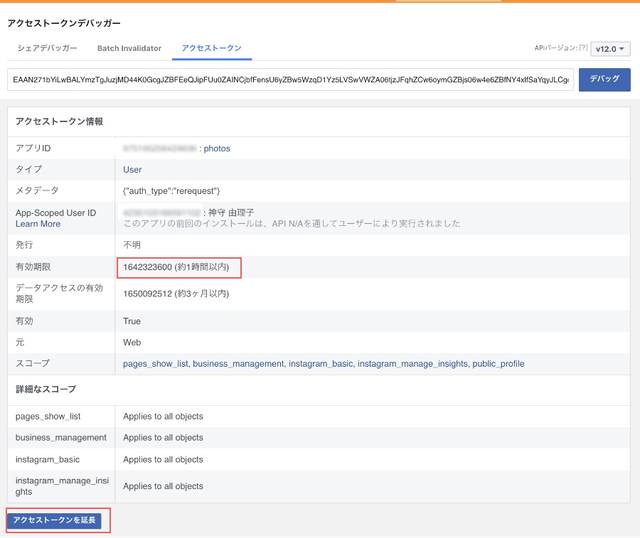Switch to the Batch Invalidator tab
This screenshot has width=640, height=538.
[x=129, y=48]
